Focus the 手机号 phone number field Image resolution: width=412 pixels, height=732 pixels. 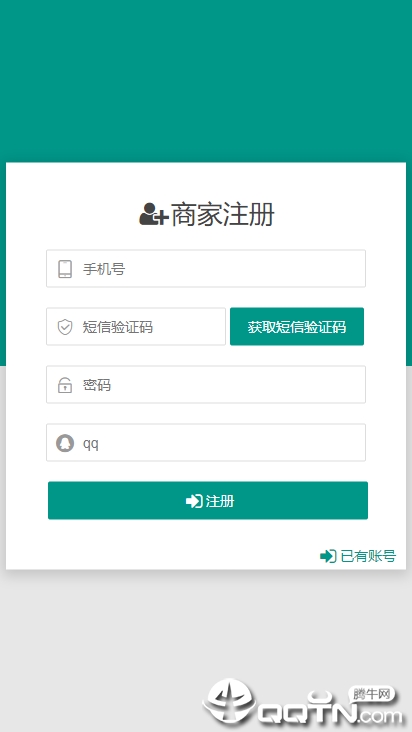click(x=206, y=268)
